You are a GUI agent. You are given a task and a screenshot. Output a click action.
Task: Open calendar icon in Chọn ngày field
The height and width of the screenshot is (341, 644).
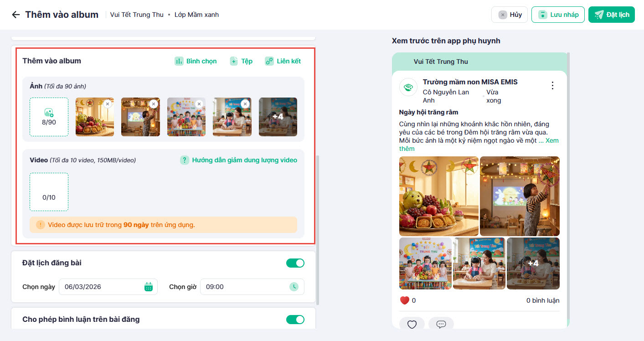click(x=148, y=287)
